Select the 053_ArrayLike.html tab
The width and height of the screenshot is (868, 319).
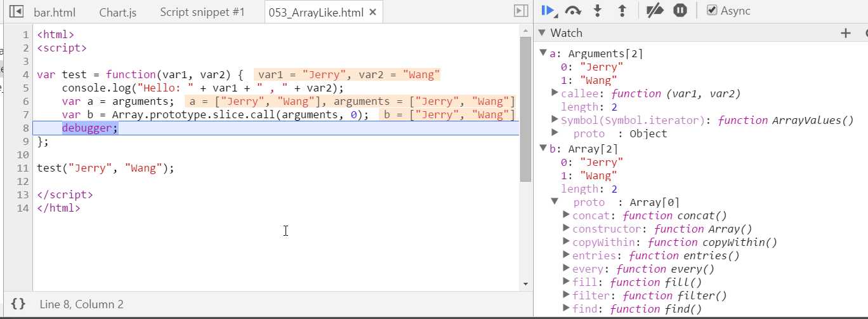coord(316,12)
